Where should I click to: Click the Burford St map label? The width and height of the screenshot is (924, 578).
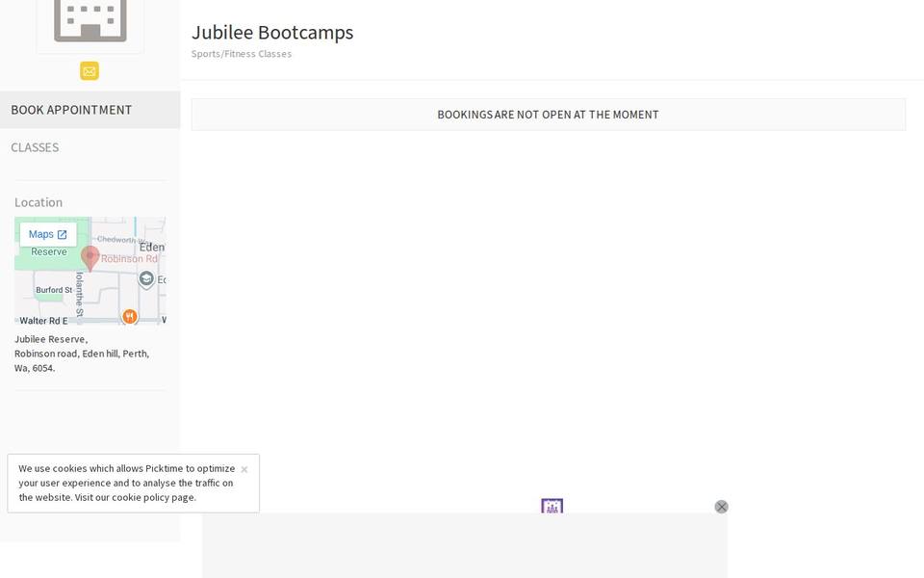(x=54, y=290)
